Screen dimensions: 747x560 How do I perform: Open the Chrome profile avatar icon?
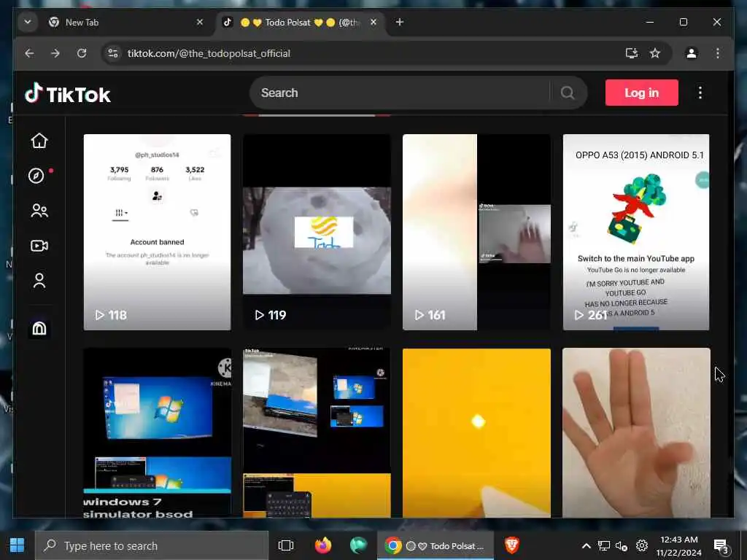pyautogui.click(x=692, y=53)
